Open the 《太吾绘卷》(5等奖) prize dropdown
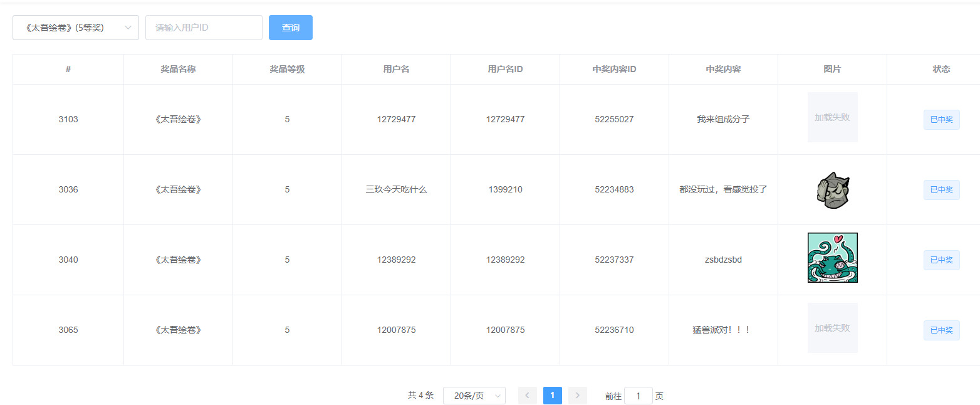 coord(76,28)
